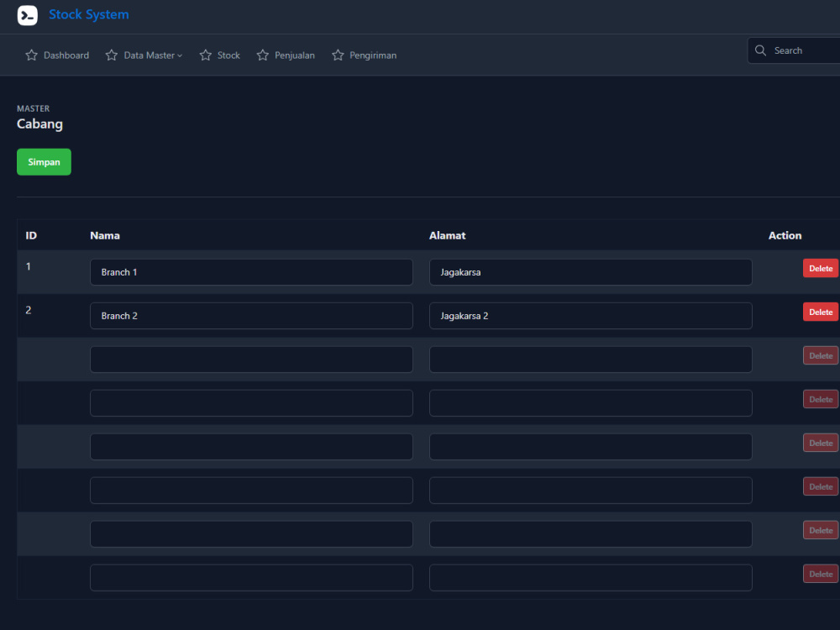Click the green Simpan button

click(44, 162)
